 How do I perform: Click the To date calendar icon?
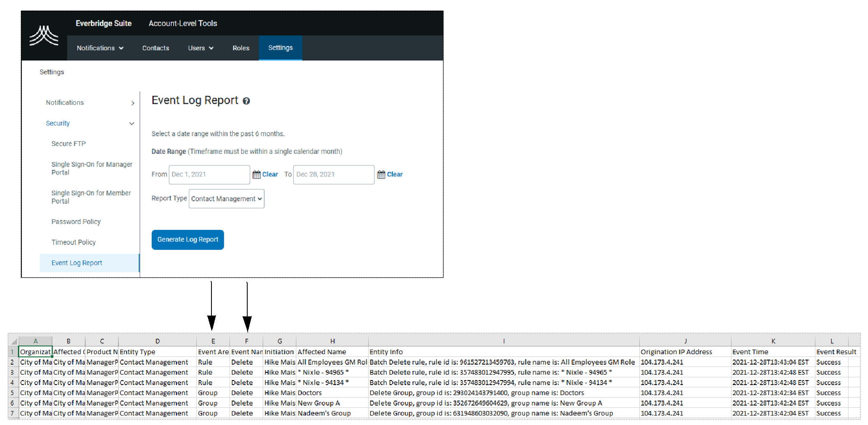[381, 174]
